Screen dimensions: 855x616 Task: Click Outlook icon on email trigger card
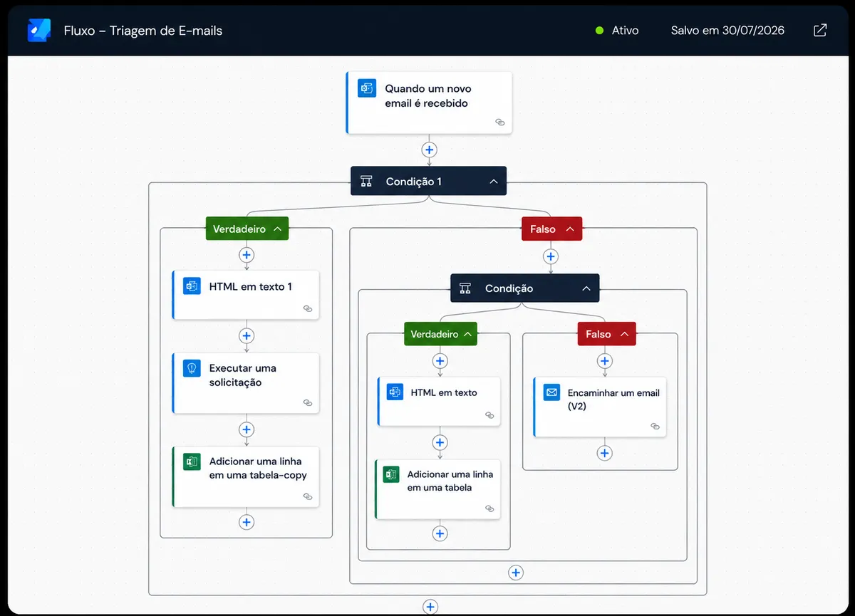[x=367, y=88]
